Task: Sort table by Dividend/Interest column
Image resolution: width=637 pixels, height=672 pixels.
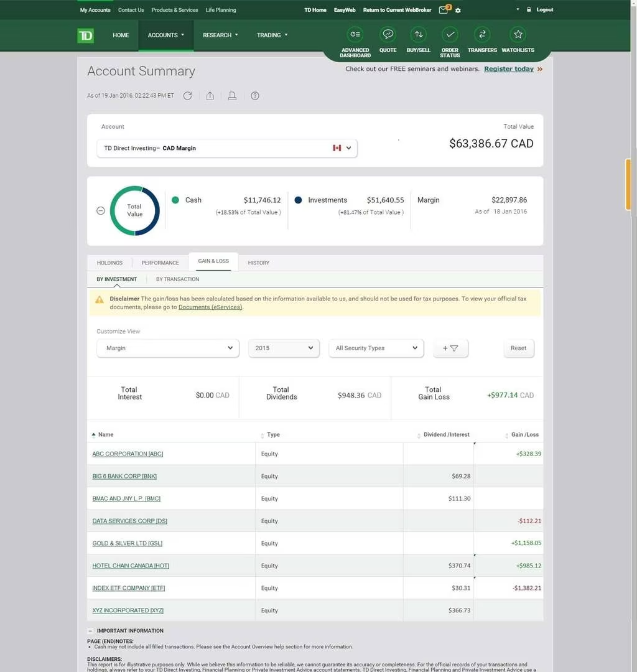Action: pyautogui.click(x=444, y=434)
